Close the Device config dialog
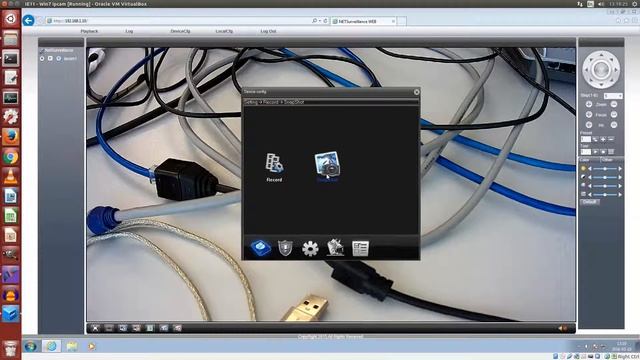640x360 pixels. (416, 92)
